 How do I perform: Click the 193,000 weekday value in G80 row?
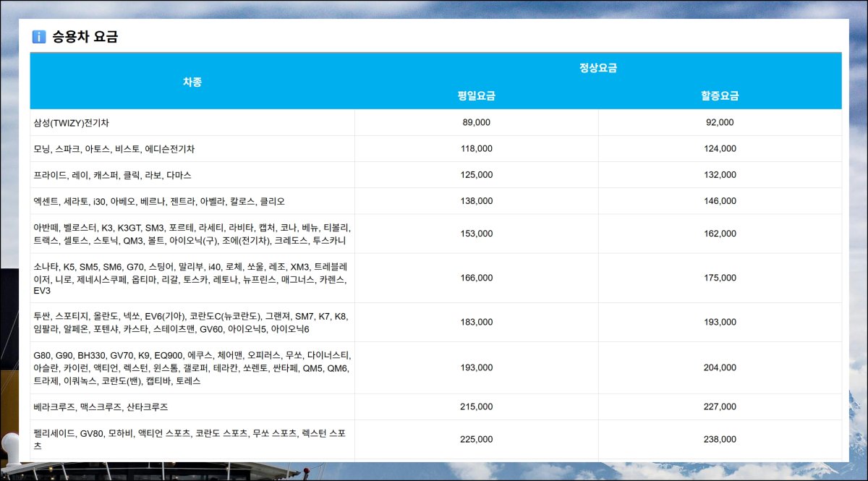[477, 367]
